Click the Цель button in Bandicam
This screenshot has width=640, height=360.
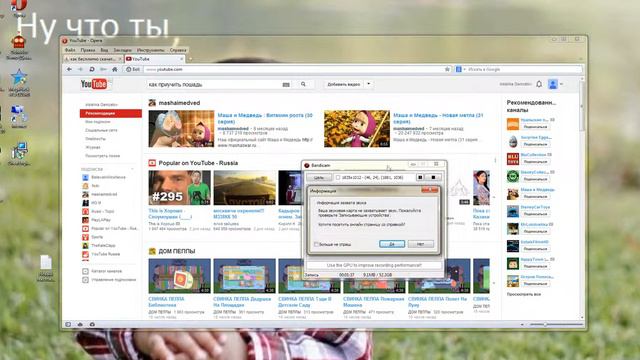[x=319, y=178]
